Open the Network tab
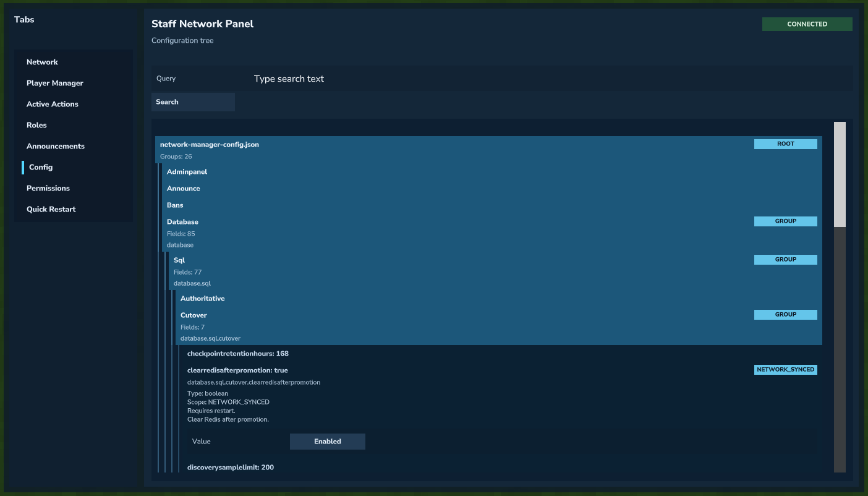Image resolution: width=868 pixels, height=496 pixels. click(42, 62)
